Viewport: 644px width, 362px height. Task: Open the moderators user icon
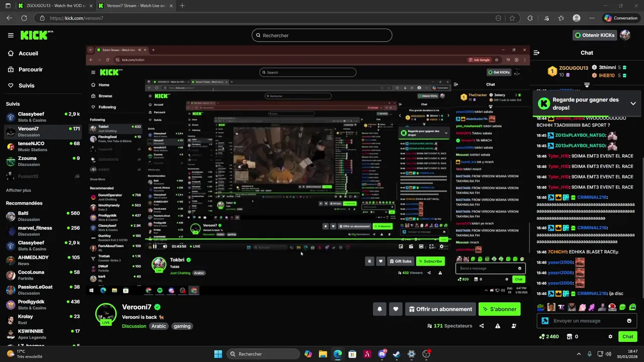[514, 326]
